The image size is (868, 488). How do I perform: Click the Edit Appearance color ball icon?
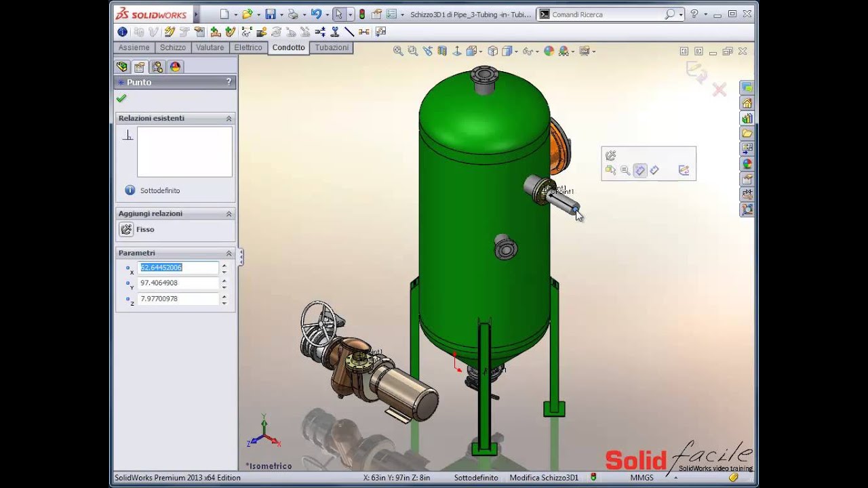click(x=549, y=51)
